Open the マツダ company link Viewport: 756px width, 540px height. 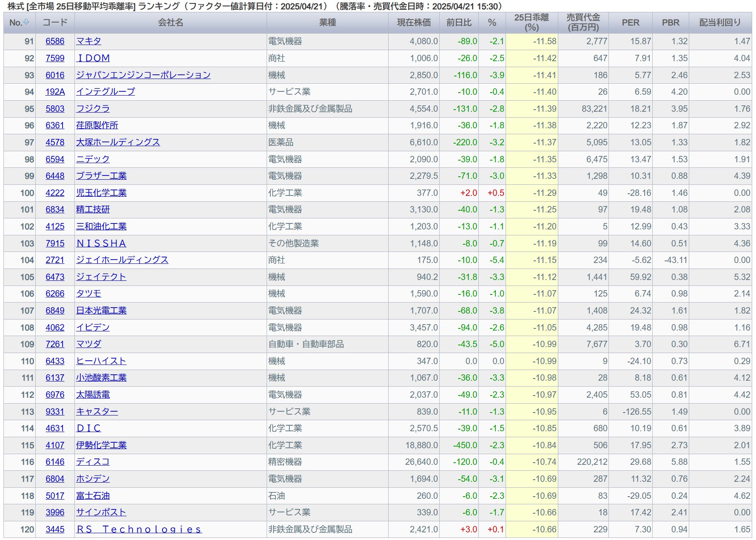click(x=88, y=344)
